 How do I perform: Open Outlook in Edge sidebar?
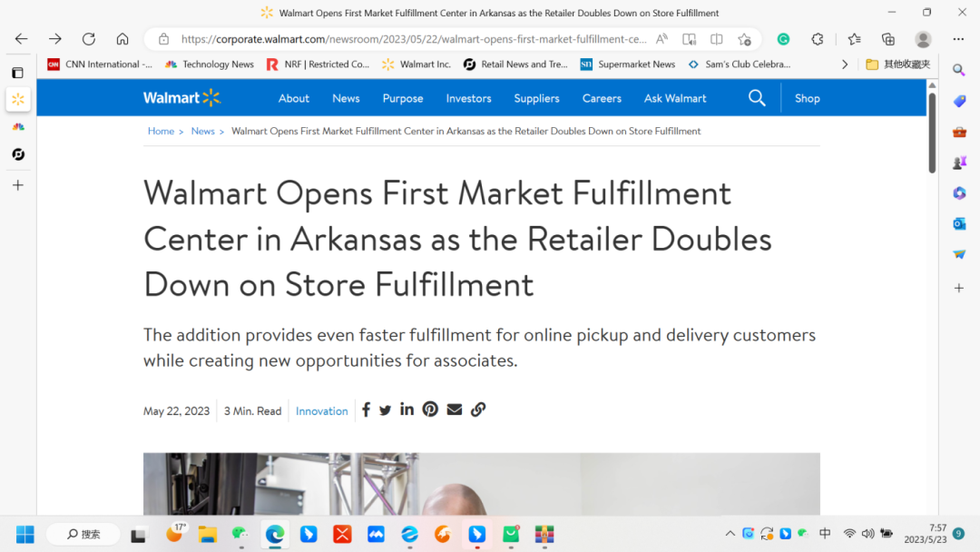pos(959,223)
